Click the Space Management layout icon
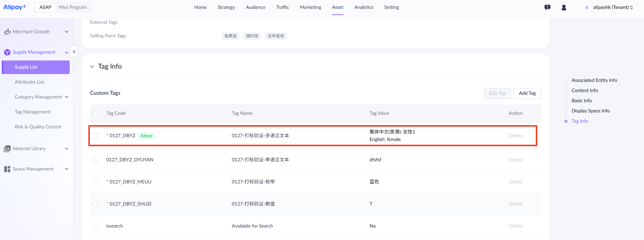 click(x=7, y=169)
